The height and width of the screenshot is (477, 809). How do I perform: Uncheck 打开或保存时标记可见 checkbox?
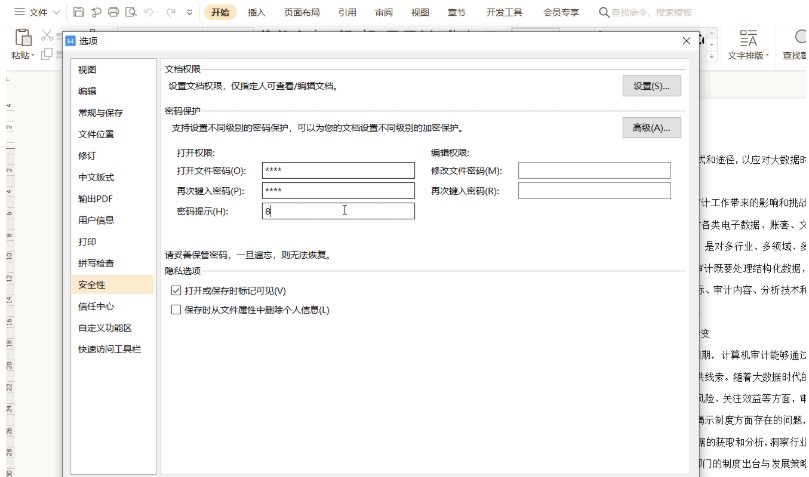point(177,290)
